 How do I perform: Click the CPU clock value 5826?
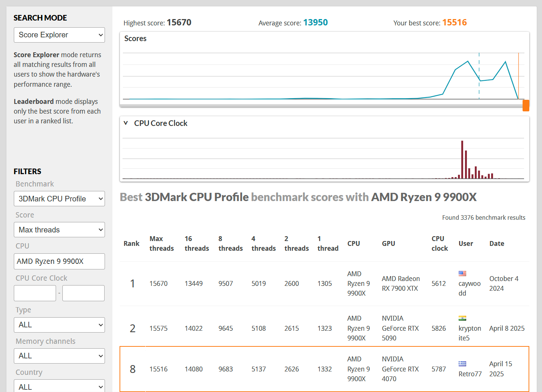[439, 328]
